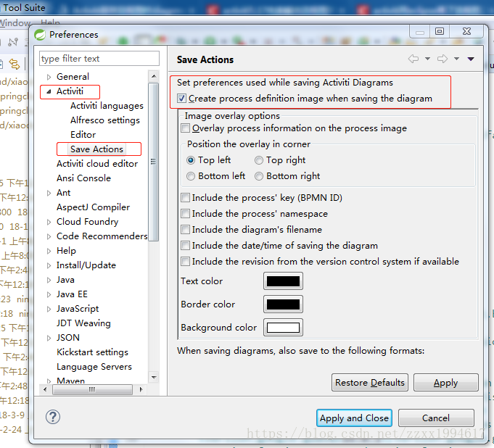Click the Cancel button

point(436,418)
